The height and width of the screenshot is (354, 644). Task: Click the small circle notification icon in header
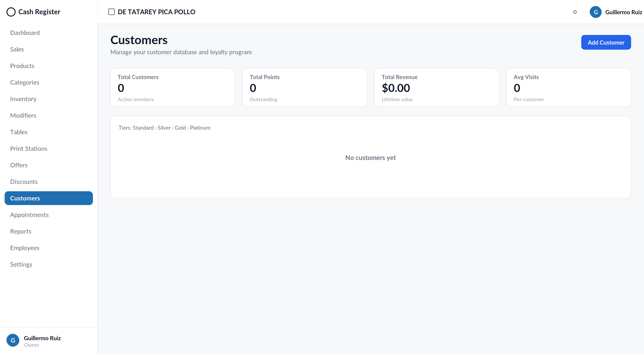point(575,12)
